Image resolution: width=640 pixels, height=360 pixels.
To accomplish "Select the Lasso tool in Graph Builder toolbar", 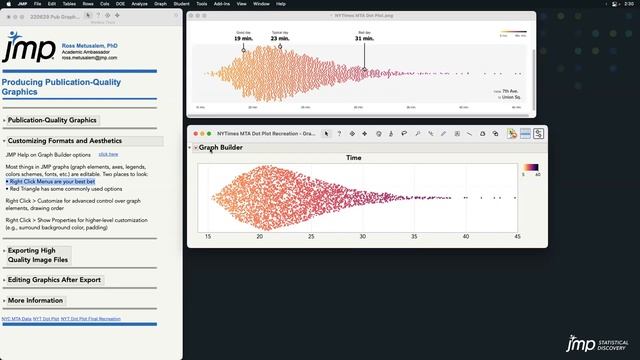I will [x=404, y=134].
